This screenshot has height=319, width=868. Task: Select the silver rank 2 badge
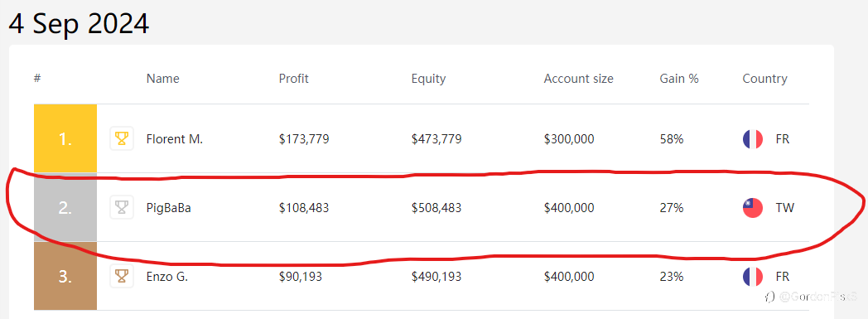pos(65,208)
